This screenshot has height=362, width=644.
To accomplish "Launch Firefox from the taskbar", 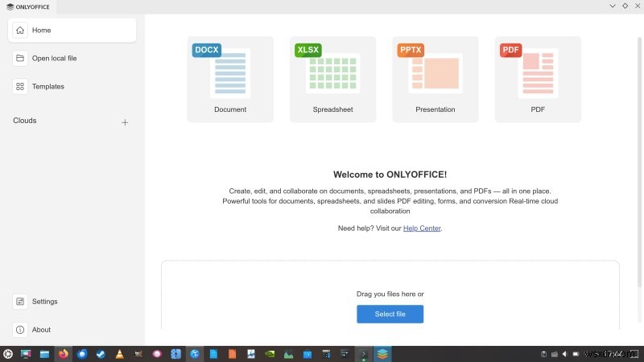I will point(64,354).
